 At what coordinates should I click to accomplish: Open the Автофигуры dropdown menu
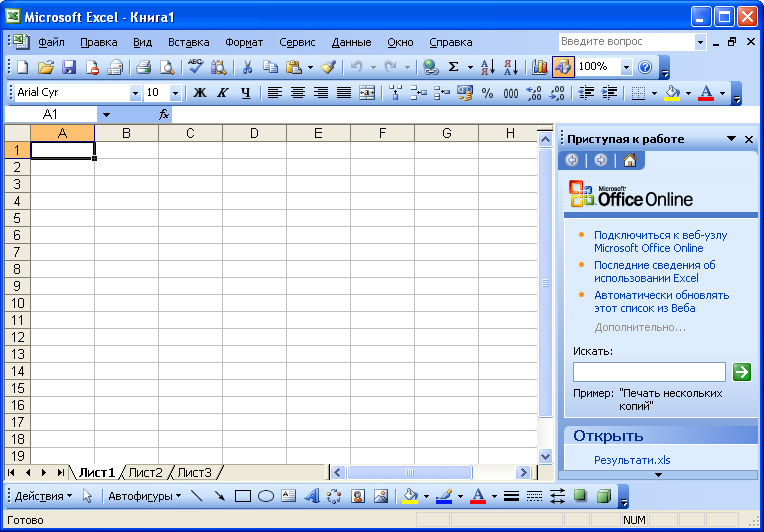click(145, 496)
